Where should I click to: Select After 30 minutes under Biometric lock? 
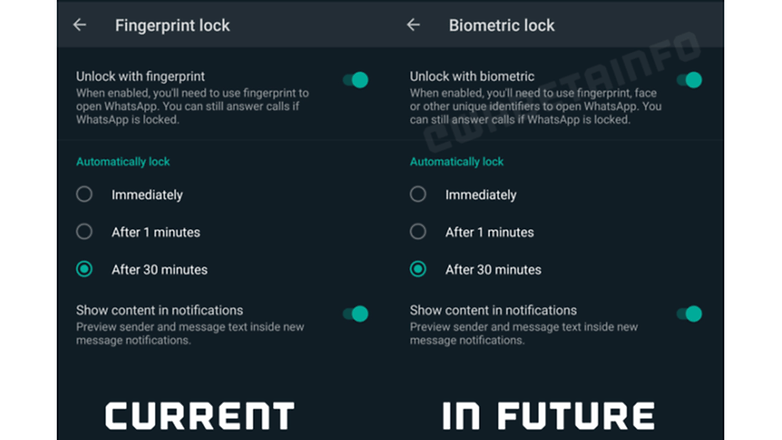pyautogui.click(x=418, y=269)
